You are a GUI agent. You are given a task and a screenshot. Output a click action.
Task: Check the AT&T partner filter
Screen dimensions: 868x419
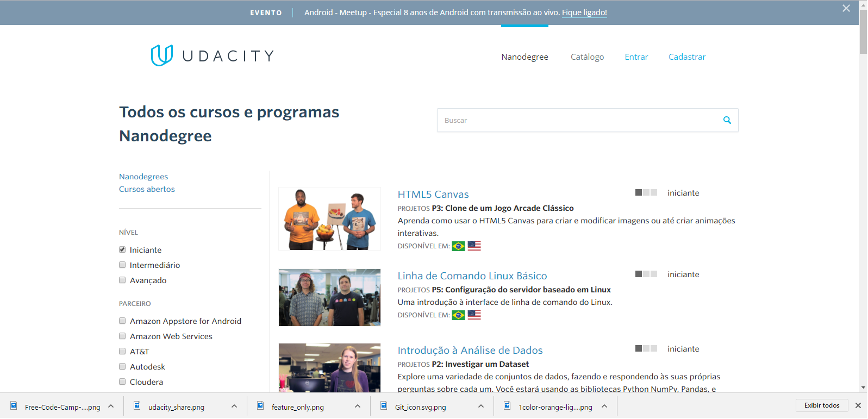pyautogui.click(x=122, y=351)
